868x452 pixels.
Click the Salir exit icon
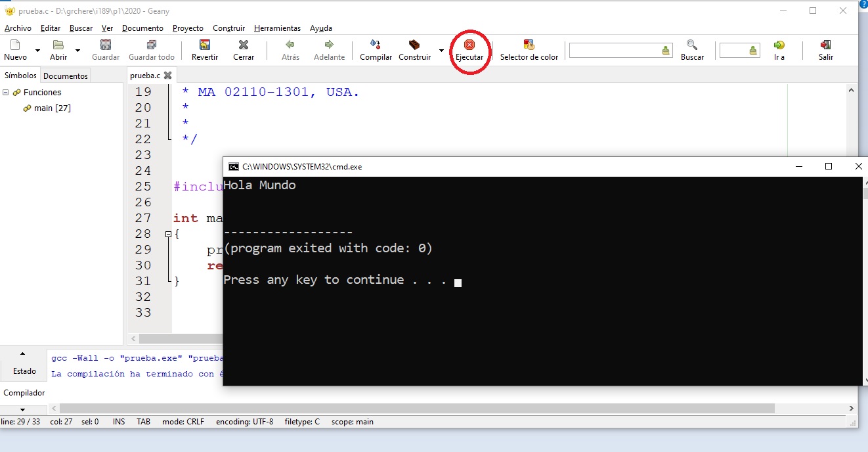coord(826,45)
